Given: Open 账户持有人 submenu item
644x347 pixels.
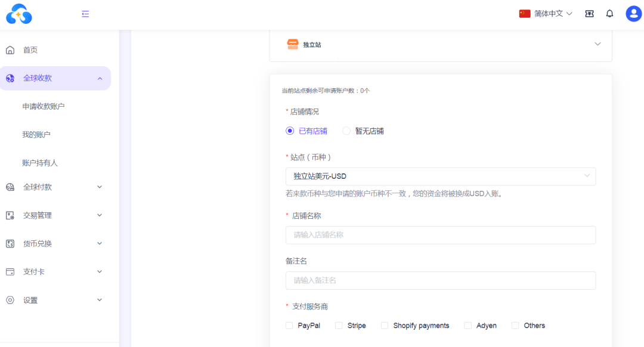Looking at the screenshot, I should pyautogui.click(x=40, y=163).
